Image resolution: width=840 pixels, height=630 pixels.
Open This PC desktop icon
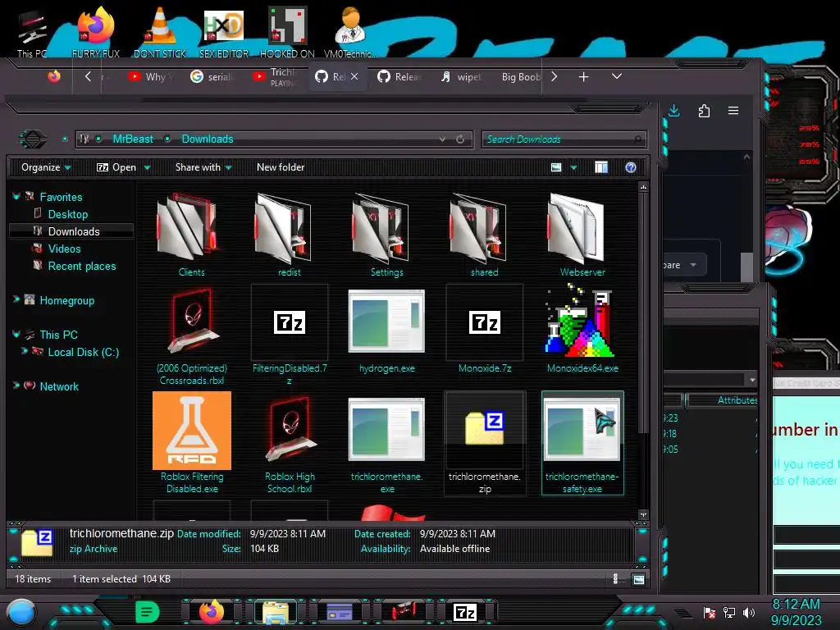click(x=32, y=33)
